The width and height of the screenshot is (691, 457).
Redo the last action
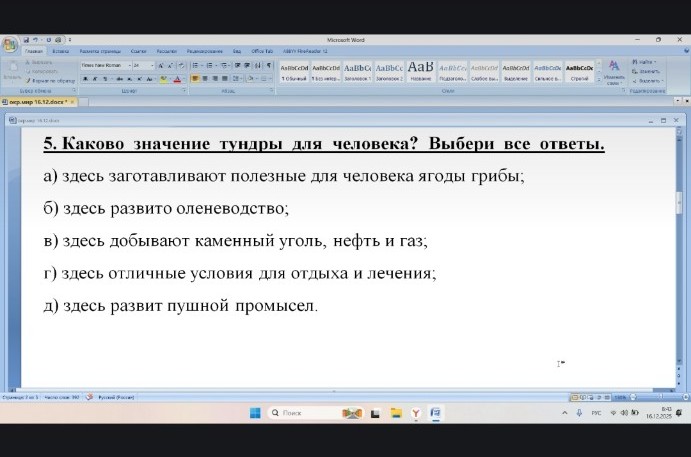pyautogui.click(x=49, y=40)
